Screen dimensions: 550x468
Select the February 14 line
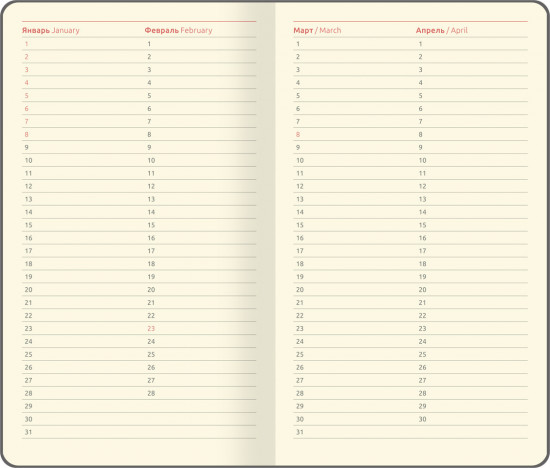[x=200, y=212]
